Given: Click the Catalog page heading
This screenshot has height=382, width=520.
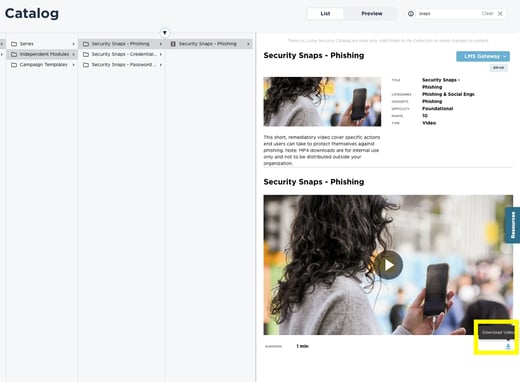Looking at the screenshot, I should pyautogui.click(x=32, y=14).
